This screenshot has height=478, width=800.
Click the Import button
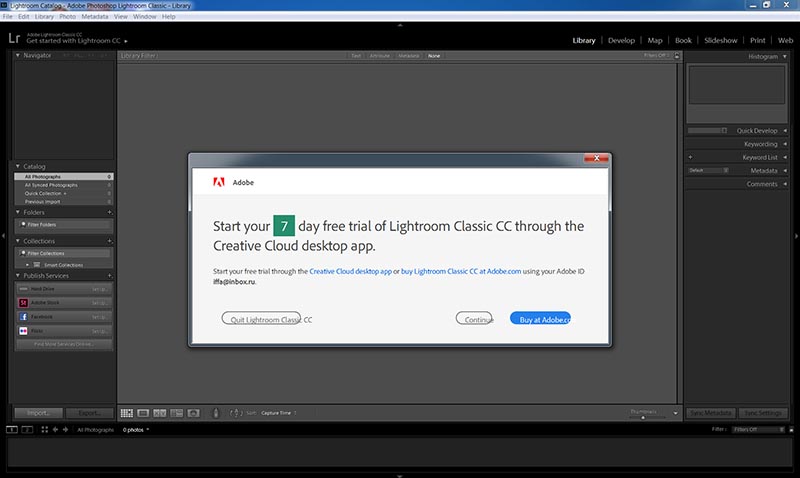coord(38,413)
